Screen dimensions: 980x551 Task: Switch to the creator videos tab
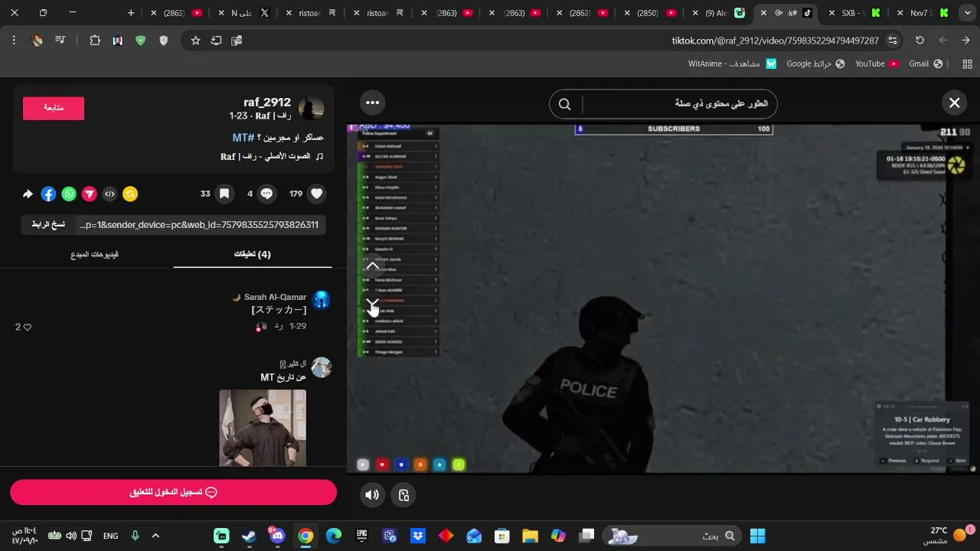point(95,254)
